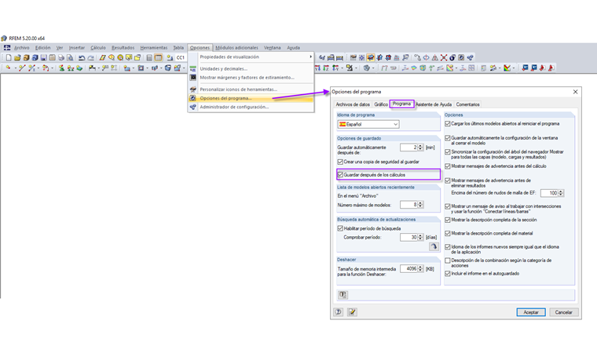
Task: Open the Archivo menu
Action: (22, 48)
